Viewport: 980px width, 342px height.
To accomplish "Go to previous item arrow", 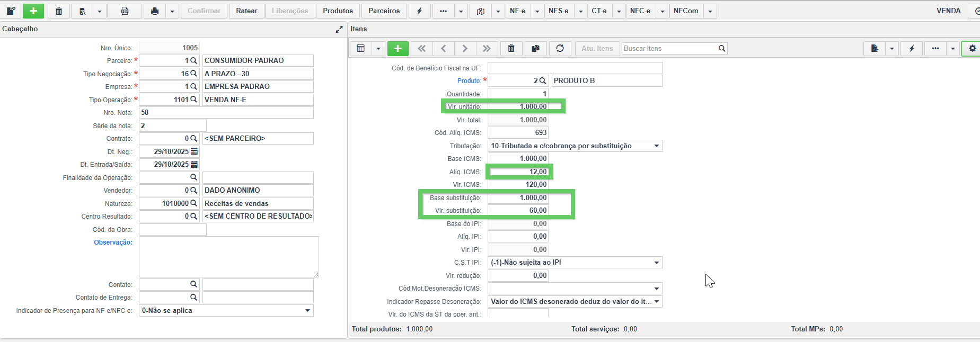I will pyautogui.click(x=444, y=48).
